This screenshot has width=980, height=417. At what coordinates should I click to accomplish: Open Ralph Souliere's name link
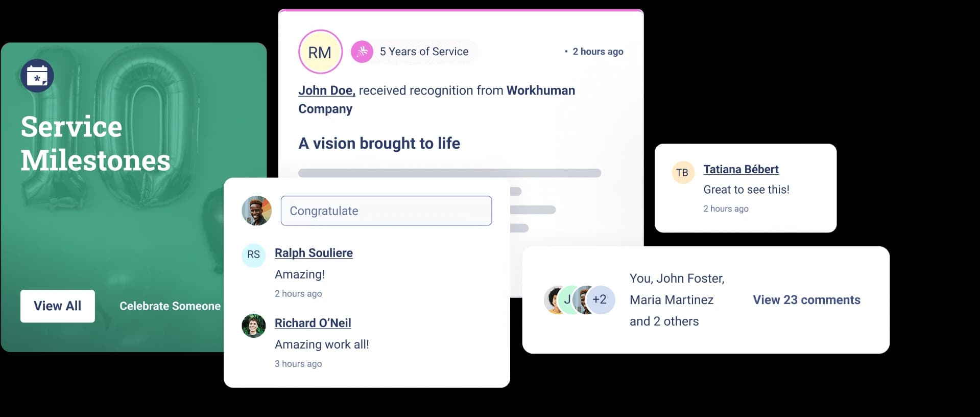(x=314, y=253)
